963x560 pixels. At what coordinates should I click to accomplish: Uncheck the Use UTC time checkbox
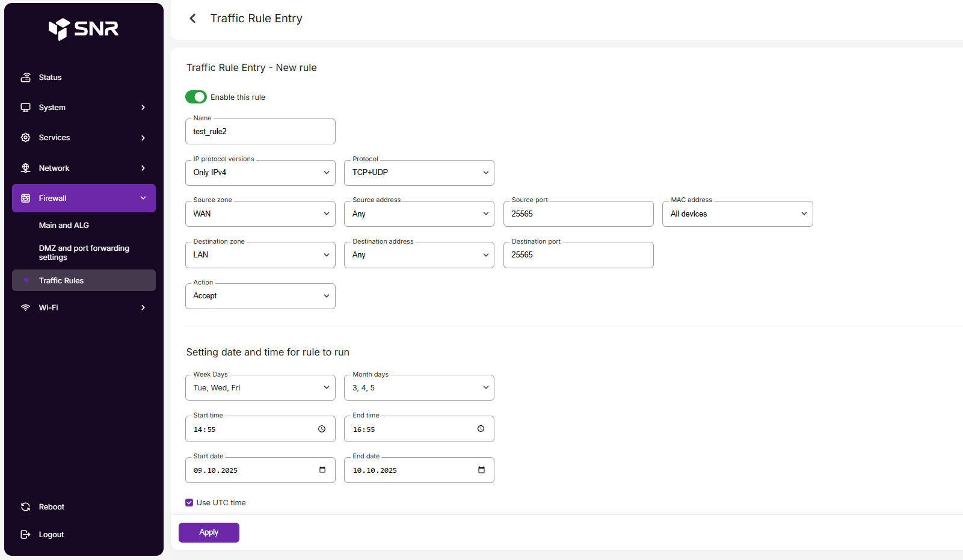tap(189, 503)
